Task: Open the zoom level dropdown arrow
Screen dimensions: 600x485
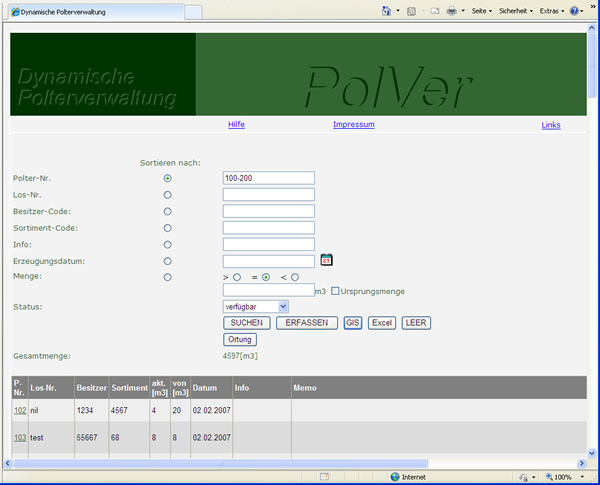Action: coord(582,477)
